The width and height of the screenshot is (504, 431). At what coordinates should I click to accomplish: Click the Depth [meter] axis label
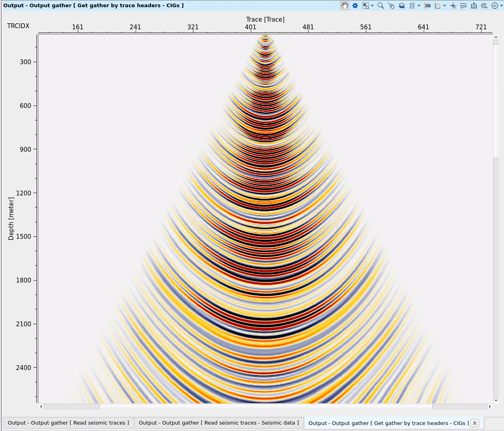[x=11, y=219]
